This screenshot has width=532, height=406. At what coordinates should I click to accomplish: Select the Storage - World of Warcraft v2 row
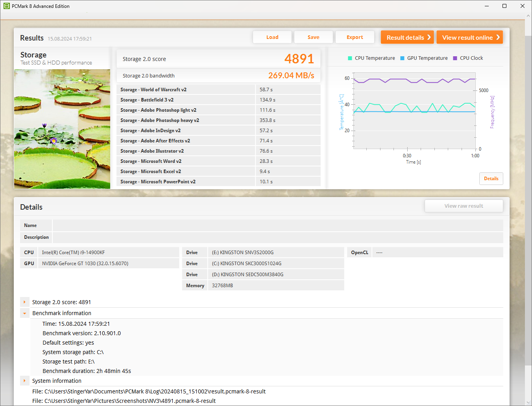[218, 90]
